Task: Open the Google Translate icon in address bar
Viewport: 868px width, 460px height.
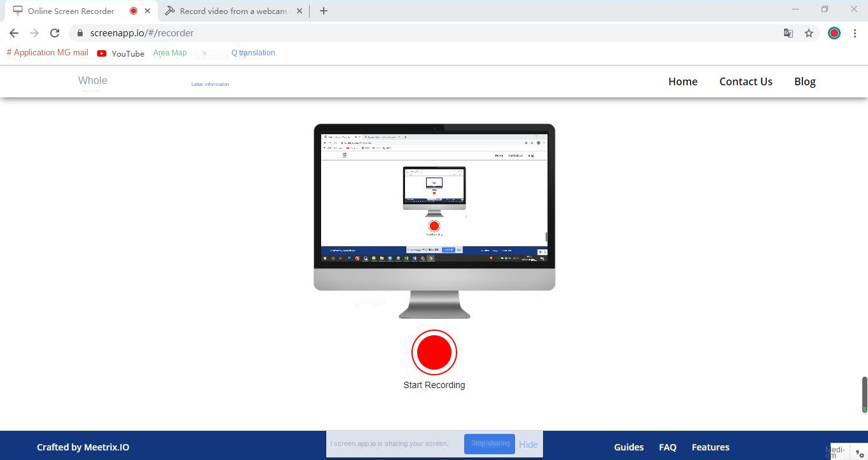Action: (x=788, y=33)
